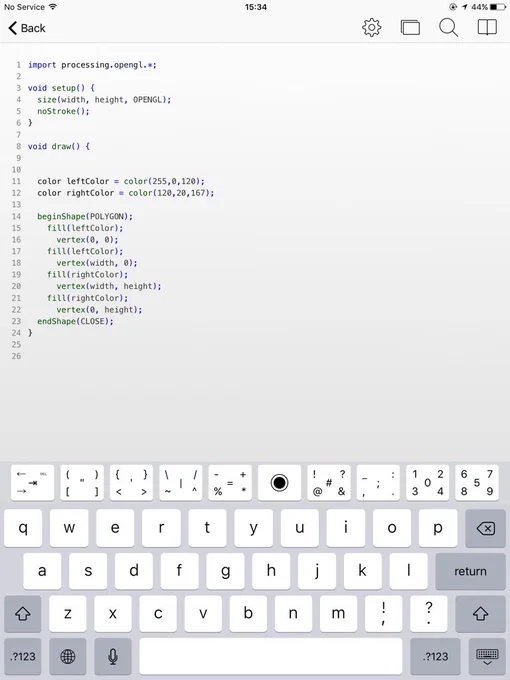
Task: Click 'noStroke();' code line
Action: click(x=63, y=111)
